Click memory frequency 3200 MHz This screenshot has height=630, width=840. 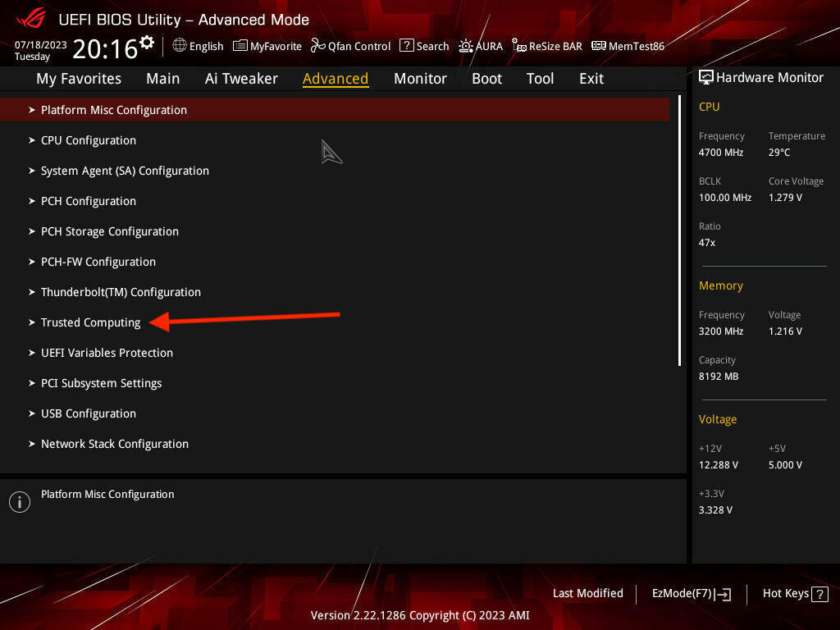(720, 331)
